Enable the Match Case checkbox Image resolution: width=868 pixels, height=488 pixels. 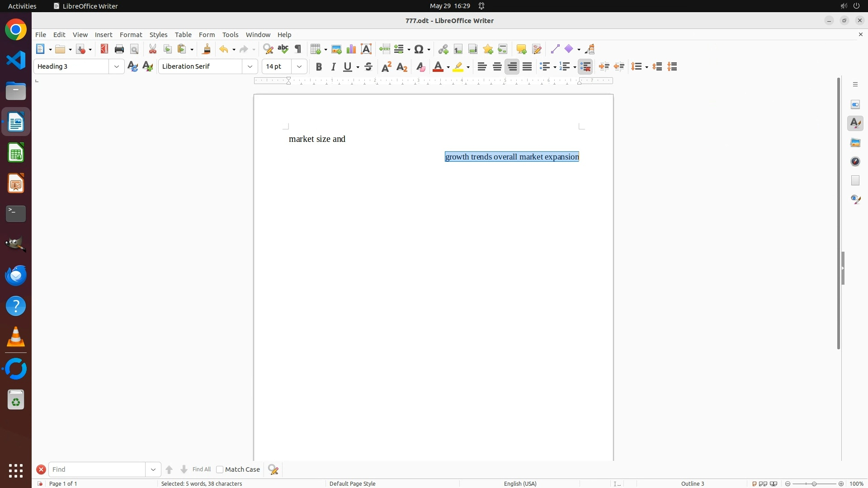(x=220, y=469)
